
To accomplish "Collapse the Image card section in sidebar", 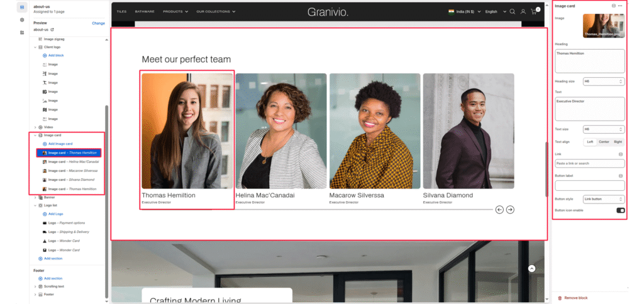I will point(35,135).
